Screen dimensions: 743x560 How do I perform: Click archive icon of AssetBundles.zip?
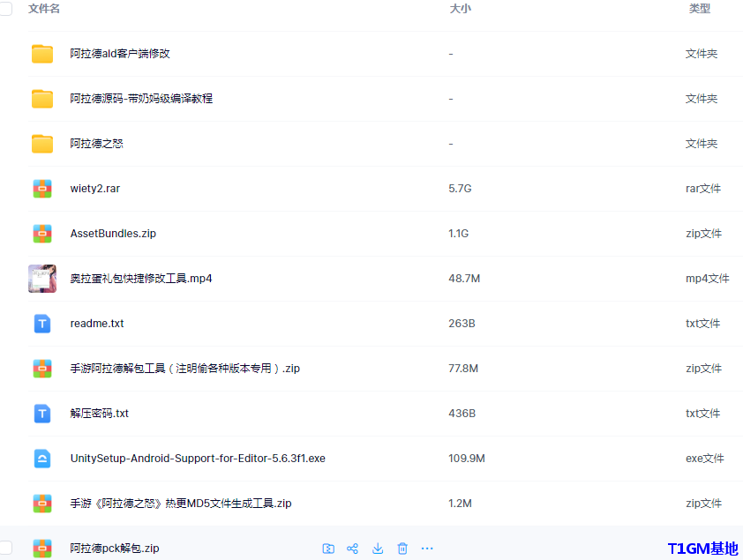tap(42, 234)
